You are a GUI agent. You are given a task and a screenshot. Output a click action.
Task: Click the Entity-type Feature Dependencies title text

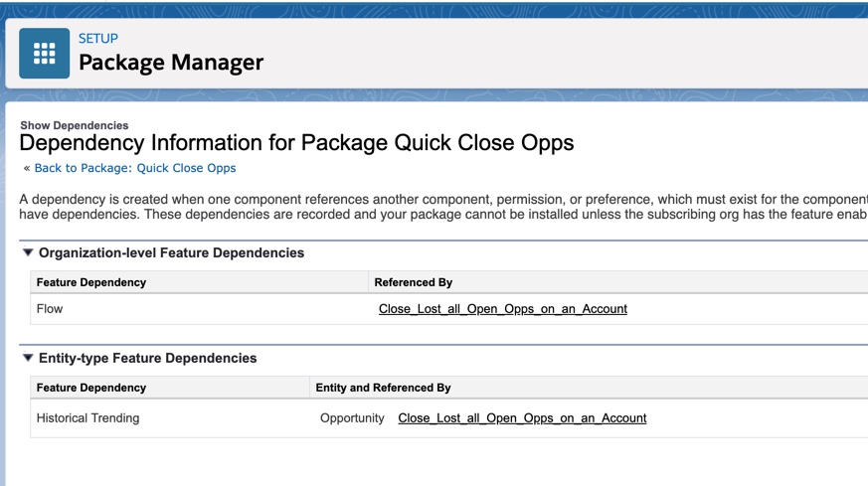(147, 359)
